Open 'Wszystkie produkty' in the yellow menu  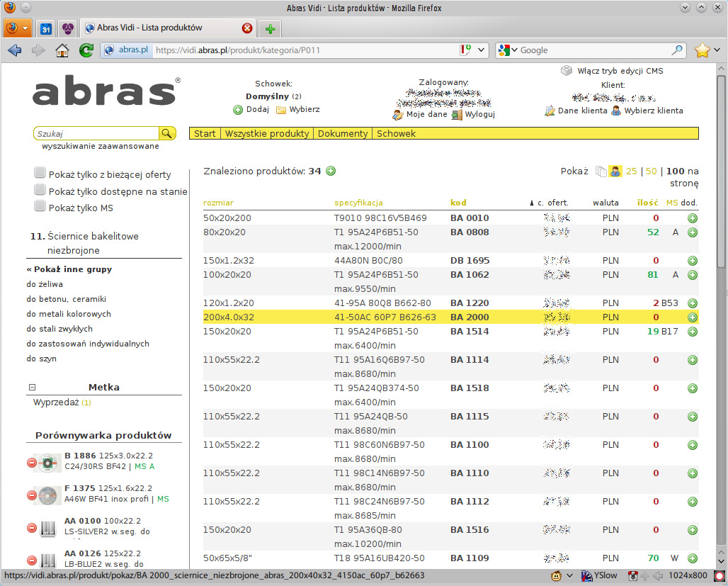267,133
